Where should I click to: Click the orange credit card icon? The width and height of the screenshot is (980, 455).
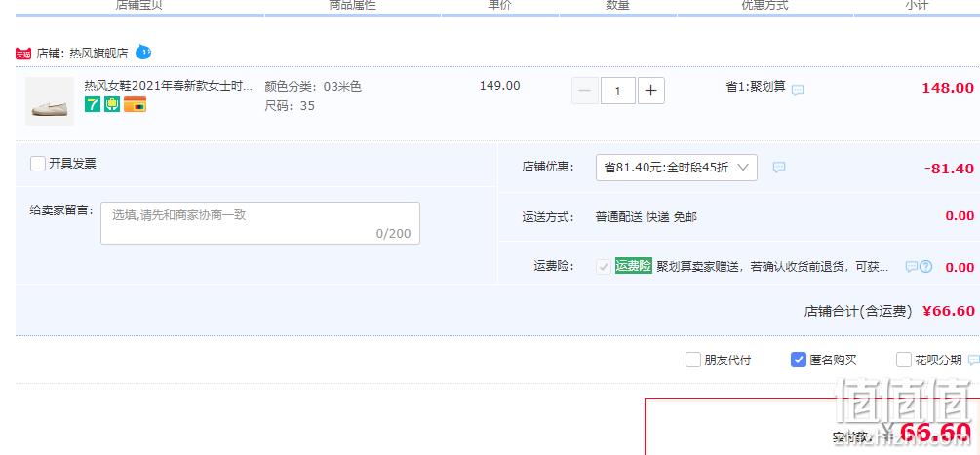[x=135, y=104]
